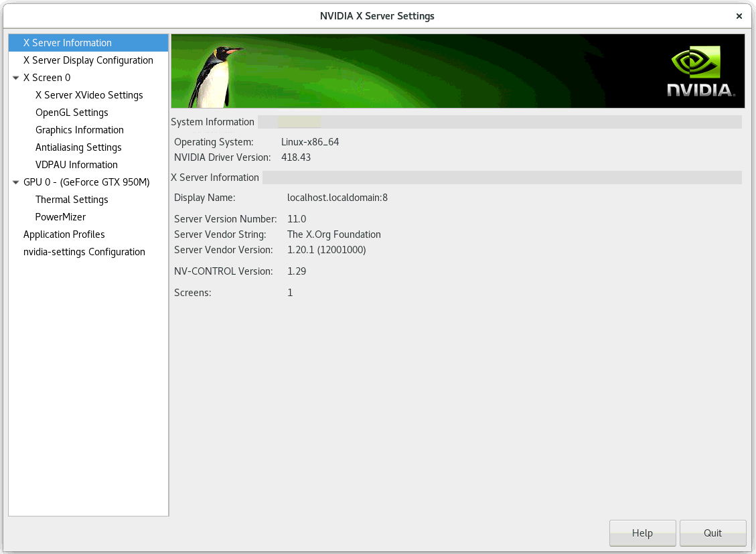This screenshot has width=756, height=554.
Task: View VDPAU Information
Action: click(76, 164)
